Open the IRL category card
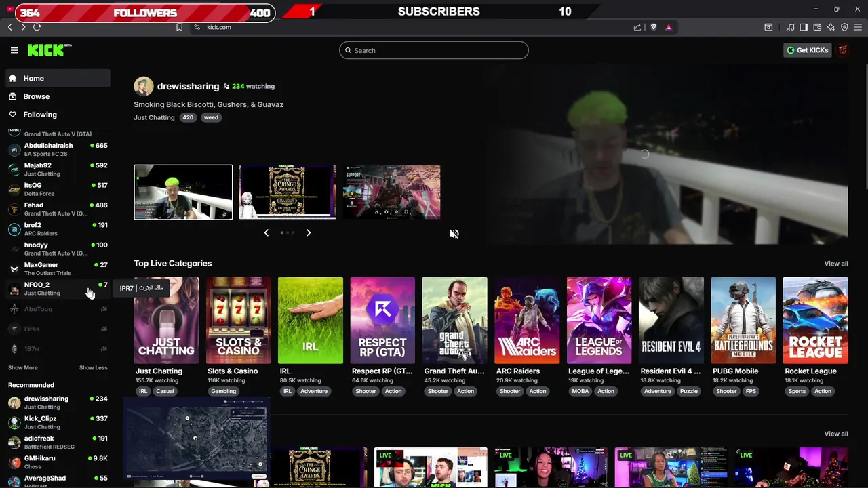This screenshot has height=488, width=868. point(311,320)
